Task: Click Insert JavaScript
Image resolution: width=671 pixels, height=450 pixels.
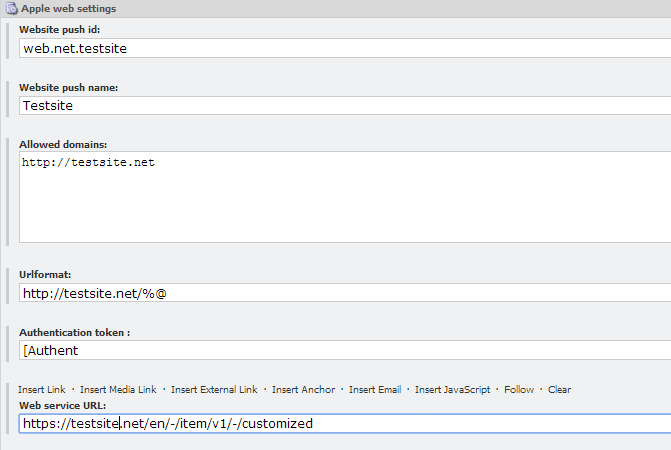Action: tap(452, 389)
